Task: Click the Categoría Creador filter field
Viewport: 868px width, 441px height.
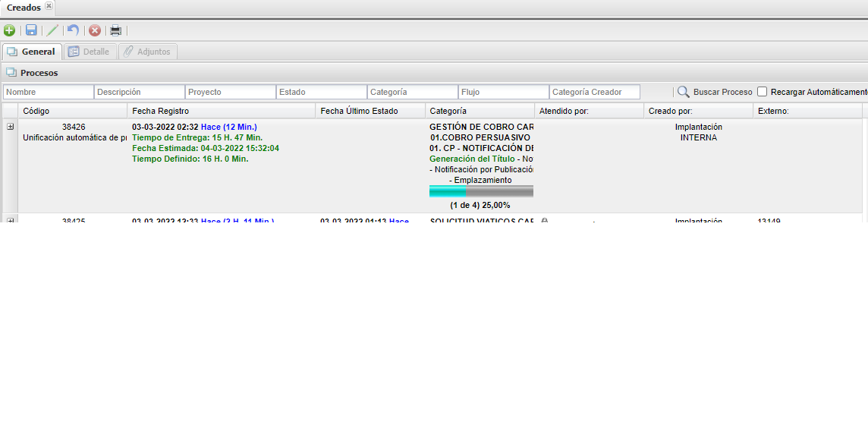Action: (594, 92)
